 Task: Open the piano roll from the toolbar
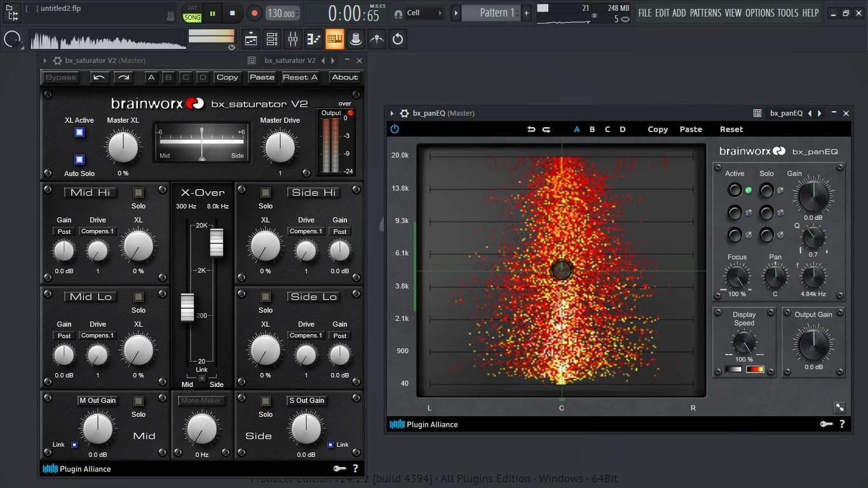pyautogui.click(x=314, y=39)
